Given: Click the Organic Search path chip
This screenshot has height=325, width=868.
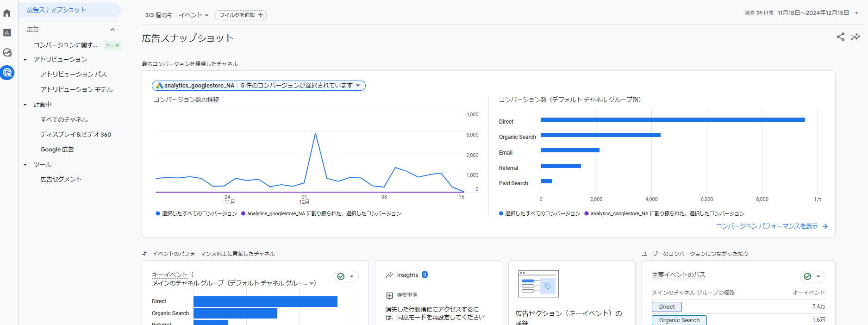Looking at the screenshot, I should 679,320.
